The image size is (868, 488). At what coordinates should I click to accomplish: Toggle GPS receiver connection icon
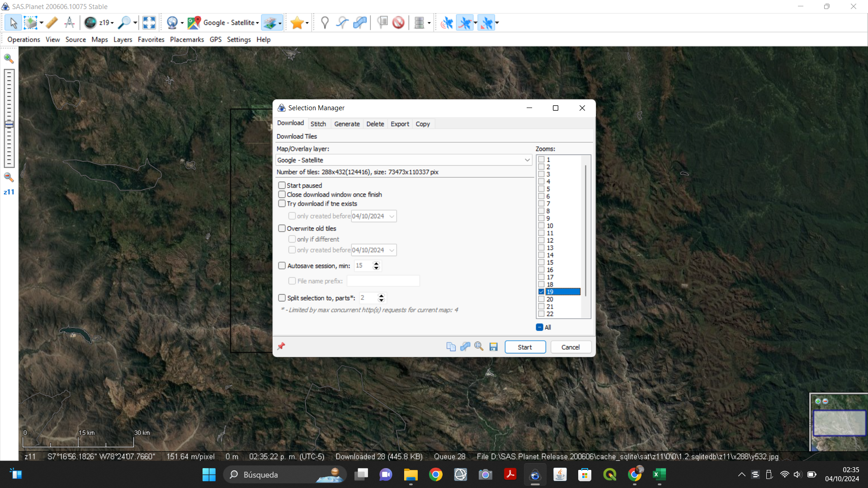pos(447,23)
